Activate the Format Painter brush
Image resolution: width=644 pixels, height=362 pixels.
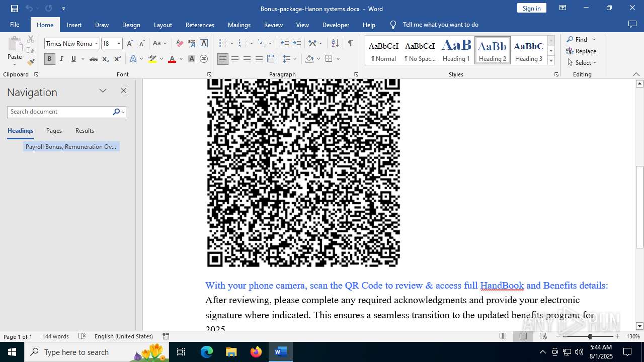(x=31, y=62)
